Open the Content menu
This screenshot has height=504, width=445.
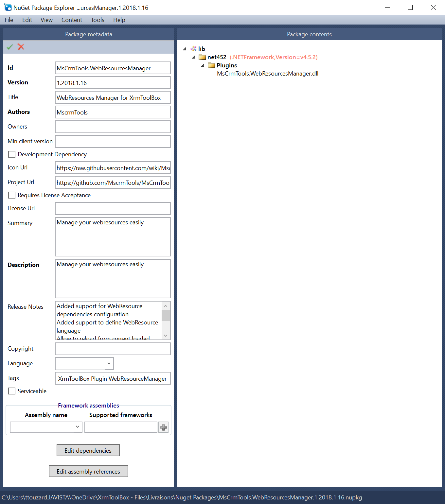[72, 20]
